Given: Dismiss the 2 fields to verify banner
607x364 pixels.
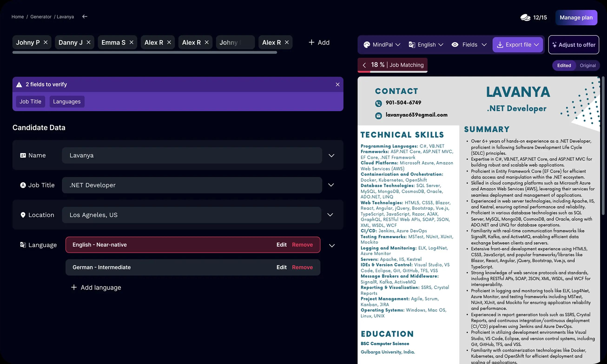Looking at the screenshot, I should click(338, 84).
